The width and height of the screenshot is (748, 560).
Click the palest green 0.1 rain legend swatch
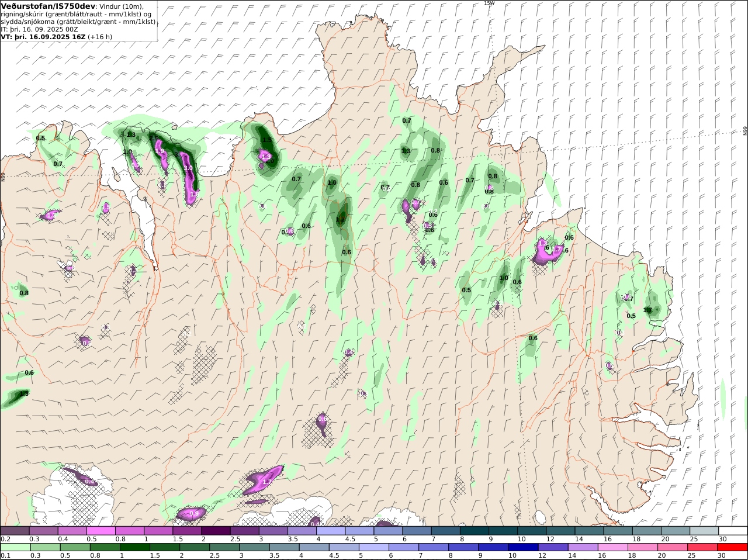(15, 547)
